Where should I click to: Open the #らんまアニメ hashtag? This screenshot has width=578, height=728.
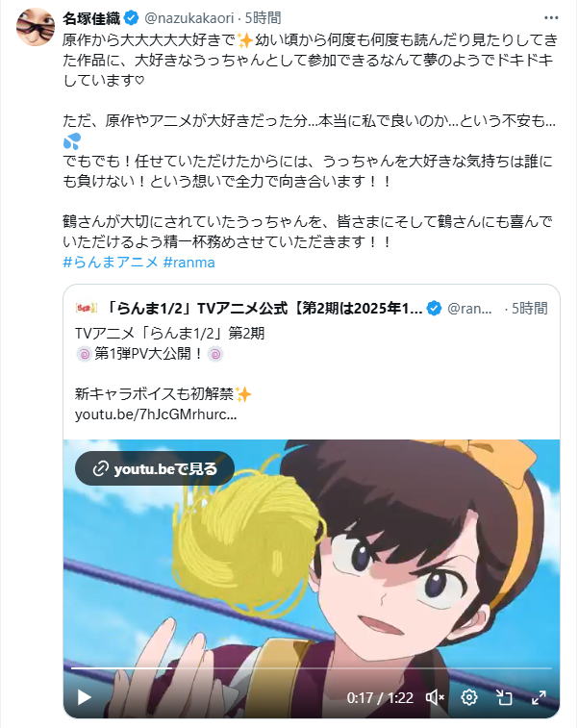[x=111, y=263]
